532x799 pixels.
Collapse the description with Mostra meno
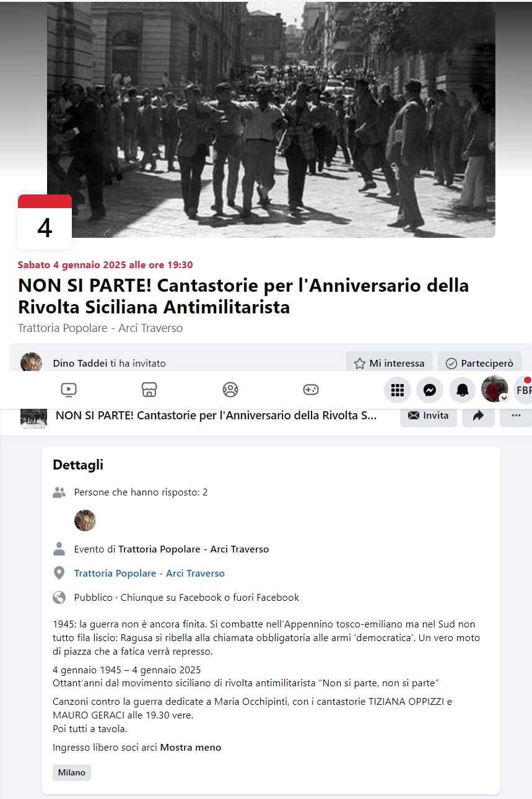[191, 748]
